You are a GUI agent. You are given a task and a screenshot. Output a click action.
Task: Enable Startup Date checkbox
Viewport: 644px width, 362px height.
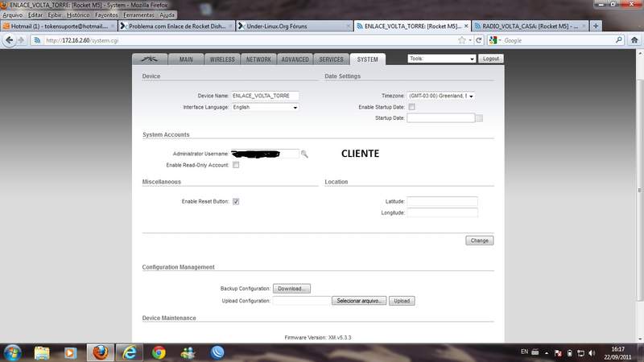coord(411,107)
